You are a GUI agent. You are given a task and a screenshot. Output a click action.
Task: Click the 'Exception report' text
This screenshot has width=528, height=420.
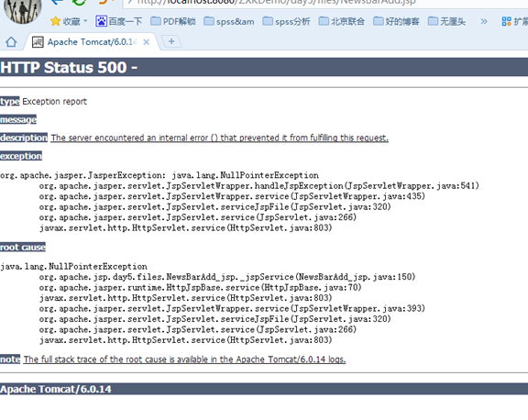tap(55, 102)
